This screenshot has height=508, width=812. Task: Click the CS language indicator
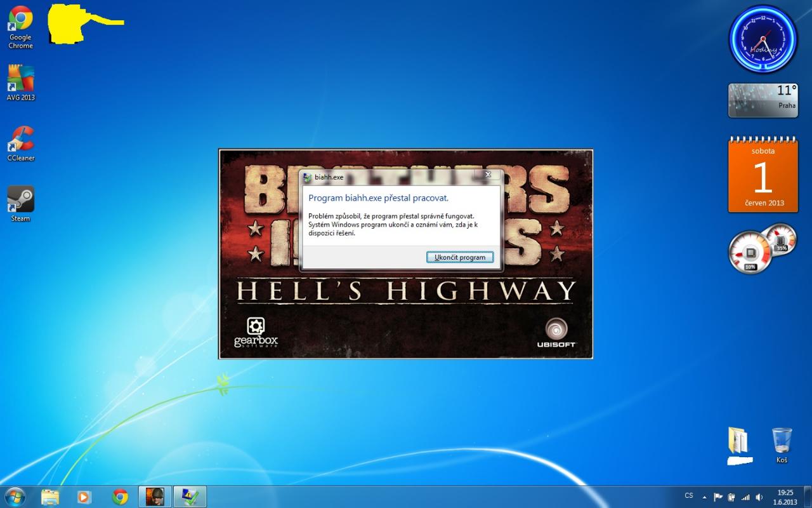pyautogui.click(x=689, y=495)
